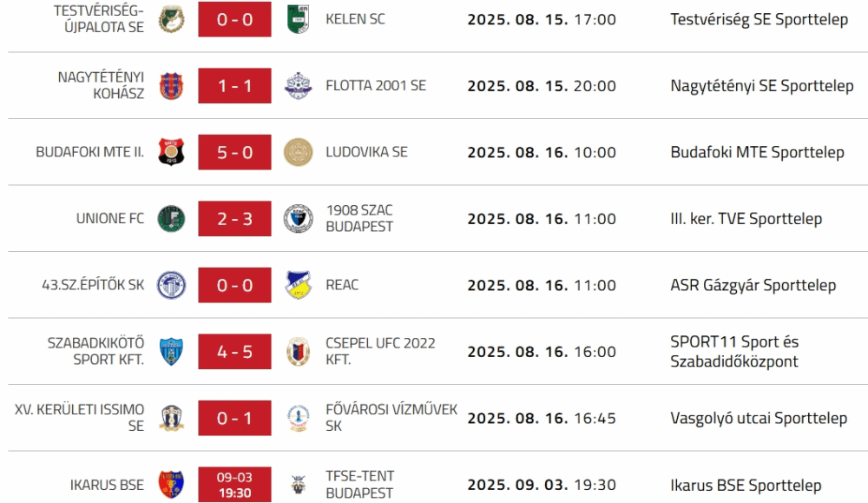Click the 2025. 08. 15. 20:00 match date
868x503 pixels.
pos(542,86)
